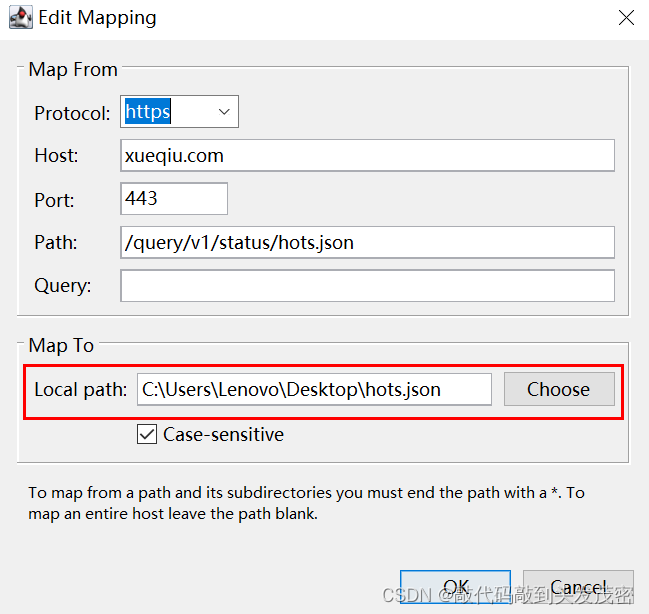Click the Local path field
The width and height of the screenshot is (649, 614).
[315, 389]
